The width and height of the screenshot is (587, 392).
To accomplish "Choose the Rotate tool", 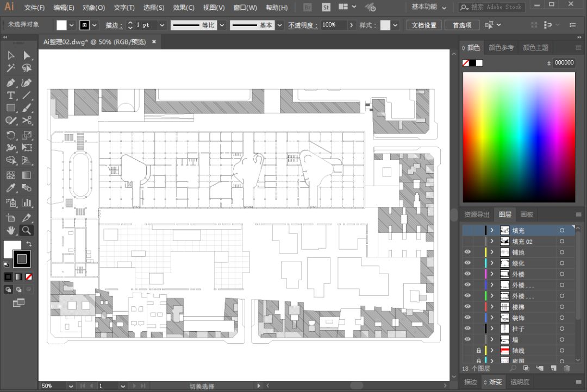I will pyautogui.click(x=10, y=135).
